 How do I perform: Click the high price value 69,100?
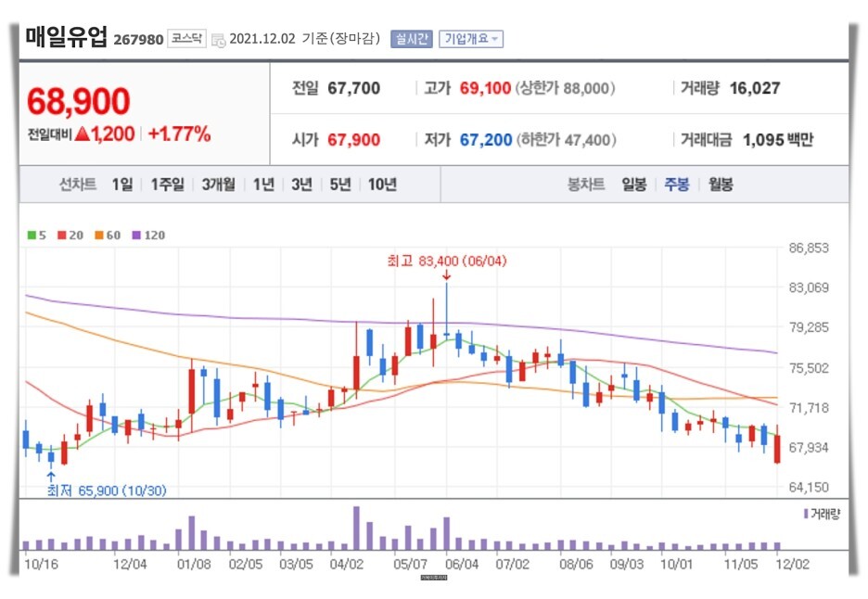485,88
